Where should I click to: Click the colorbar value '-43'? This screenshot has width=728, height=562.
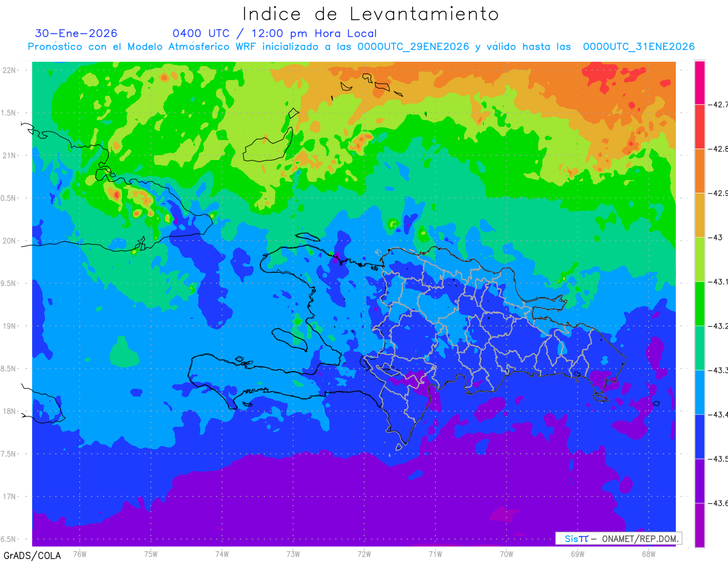(x=717, y=237)
